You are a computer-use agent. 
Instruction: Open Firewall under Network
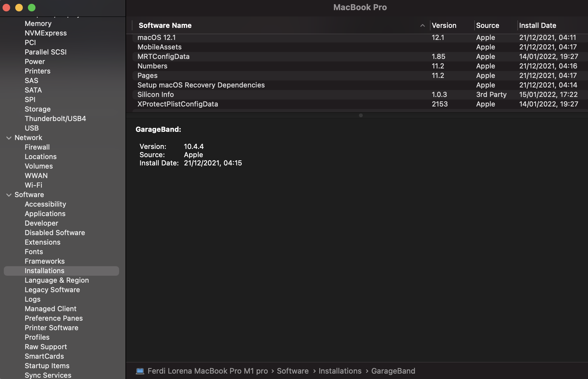tap(37, 147)
